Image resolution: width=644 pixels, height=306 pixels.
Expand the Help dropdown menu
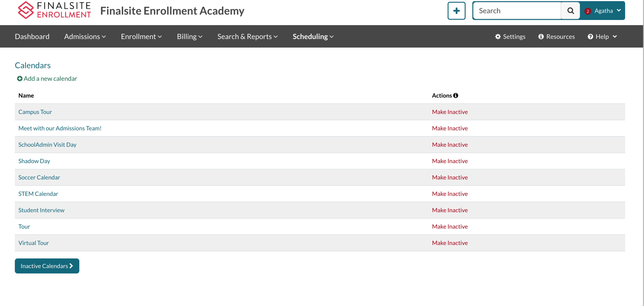602,36
